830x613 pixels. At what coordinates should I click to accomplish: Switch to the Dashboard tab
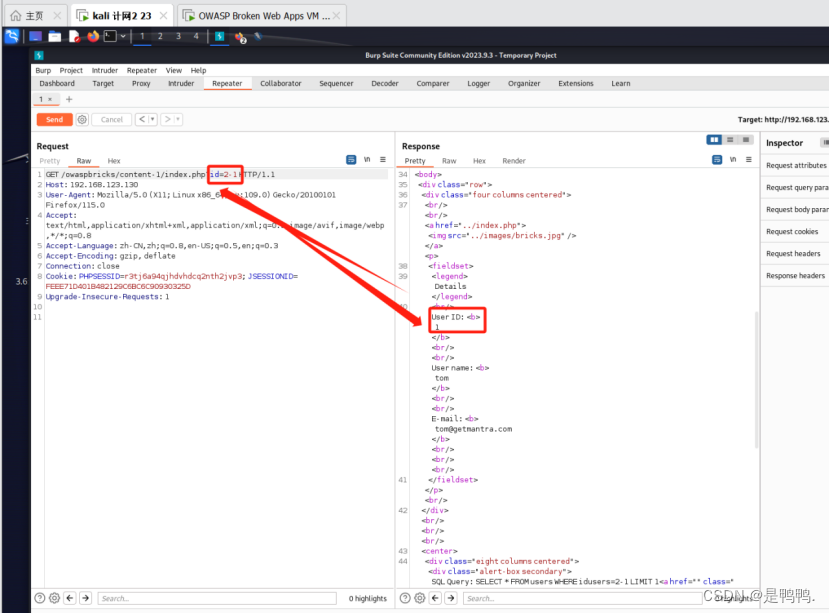click(x=57, y=84)
